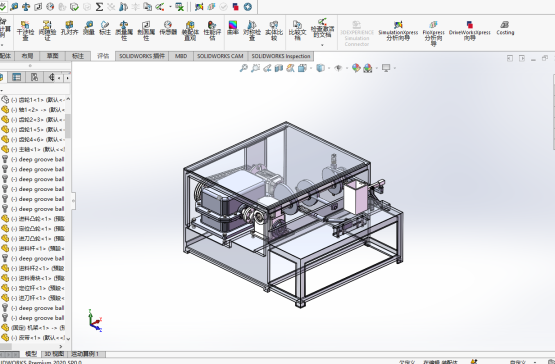Open the 剖面属性 section properties tool

[146, 30]
